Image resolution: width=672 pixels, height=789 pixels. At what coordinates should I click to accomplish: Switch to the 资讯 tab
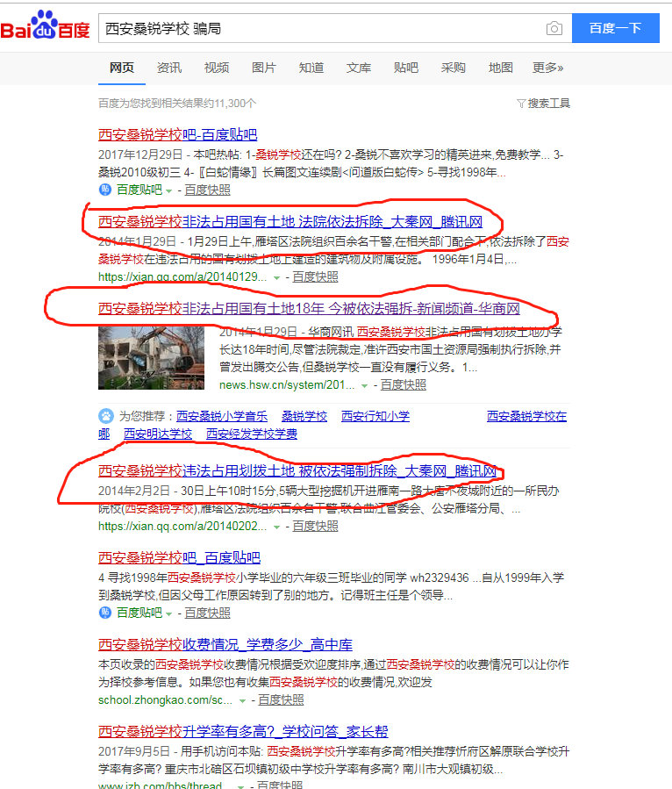point(169,68)
